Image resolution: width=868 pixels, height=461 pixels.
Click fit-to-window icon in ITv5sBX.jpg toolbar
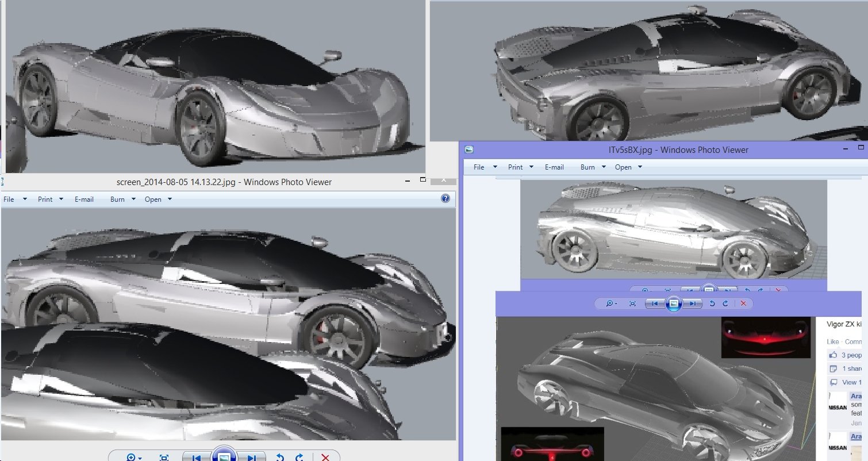tap(633, 303)
